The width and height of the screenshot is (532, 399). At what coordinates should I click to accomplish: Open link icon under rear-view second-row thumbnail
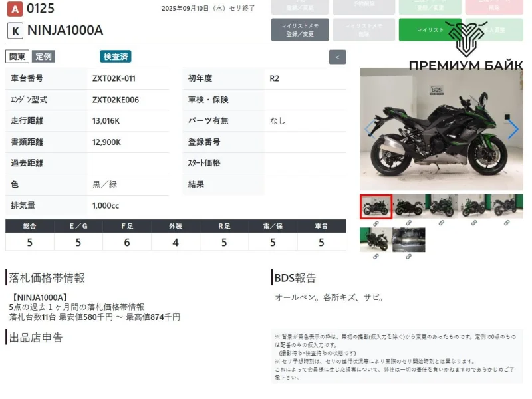point(376,257)
